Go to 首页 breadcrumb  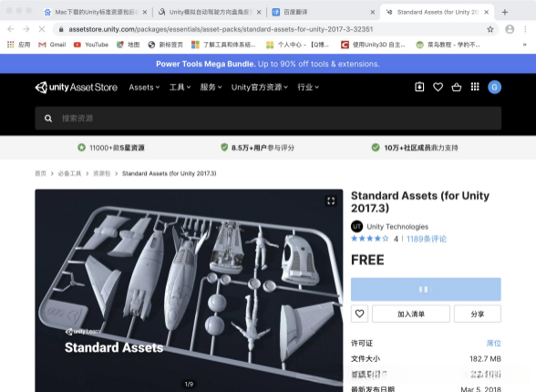click(x=40, y=173)
